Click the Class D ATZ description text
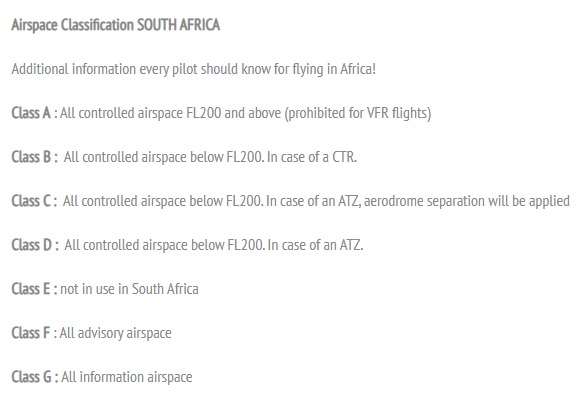This screenshot has height=398, width=580. pos(214,245)
